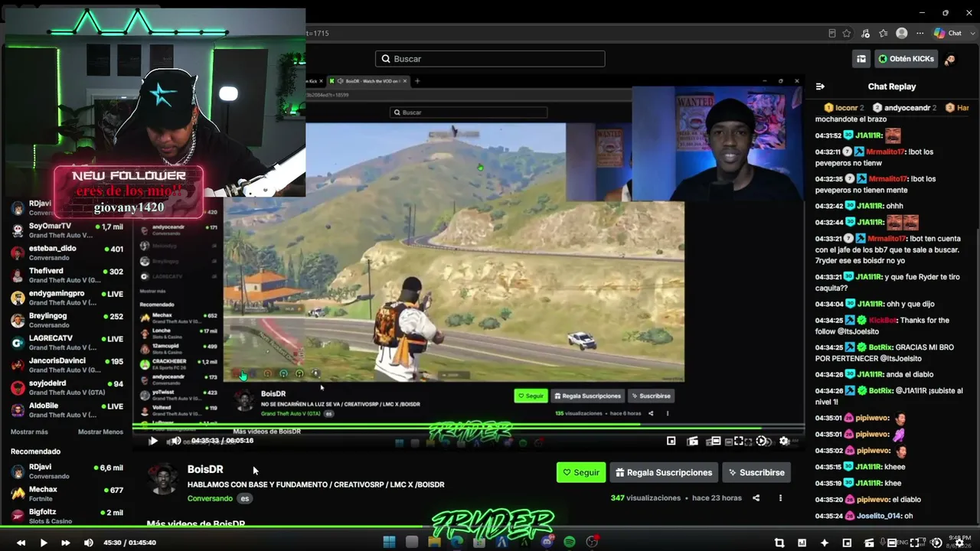Open the Kick drops chest icon button

[861, 59]
